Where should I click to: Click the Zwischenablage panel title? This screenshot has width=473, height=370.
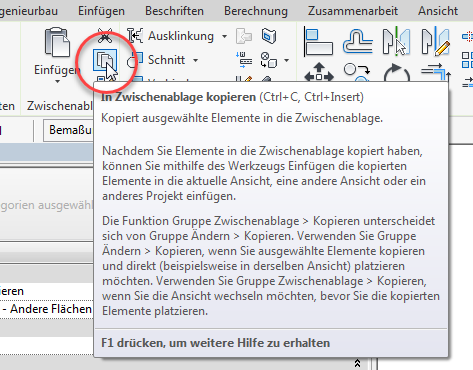(60, 106)
